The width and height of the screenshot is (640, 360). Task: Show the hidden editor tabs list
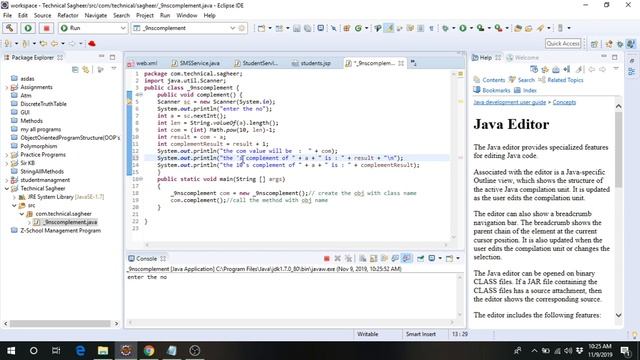point(413,63)
